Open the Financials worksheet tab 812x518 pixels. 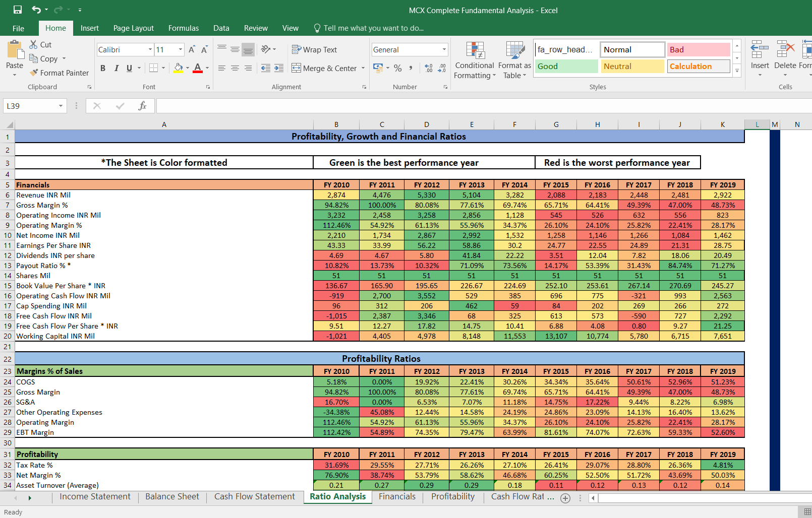point(397,497)
